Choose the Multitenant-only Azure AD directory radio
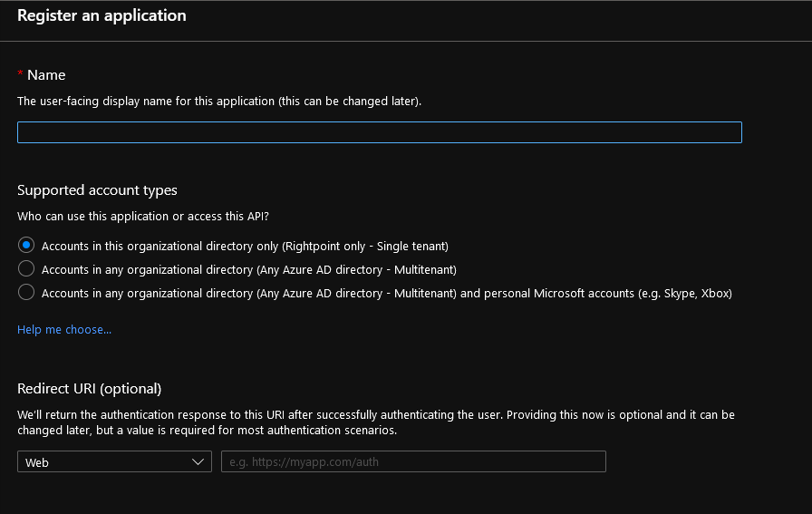Image resolution: width=812 pixels, height=514 pixels. [26, 268]
